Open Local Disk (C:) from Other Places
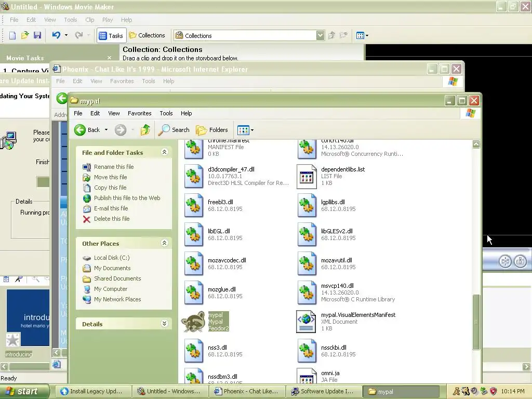 (112, 258)
